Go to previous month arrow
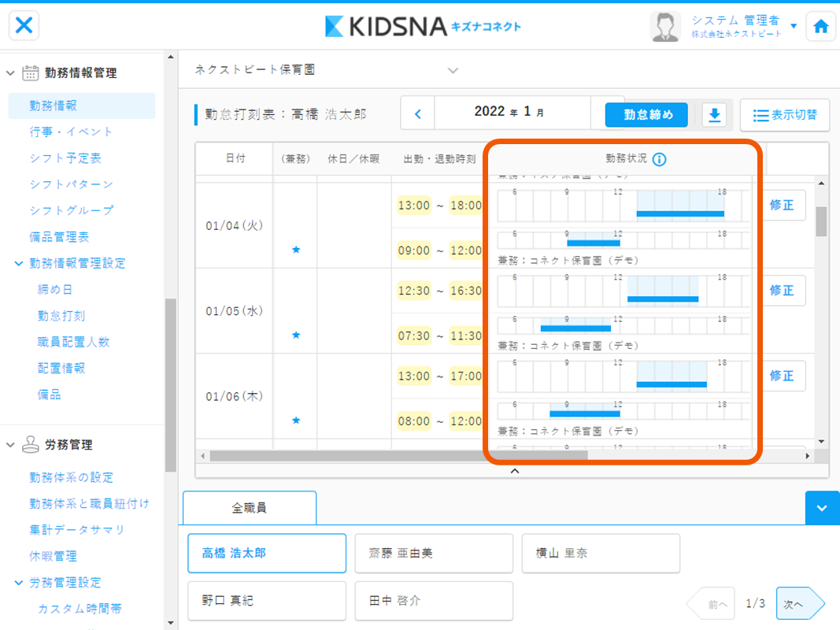The width and height of the screenshot is (840, 630). tap(418, 114)
